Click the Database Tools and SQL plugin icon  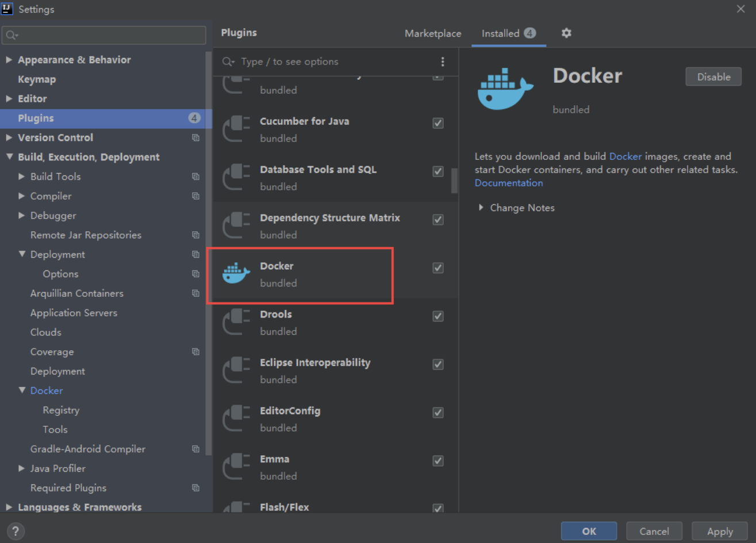click(236, 177)
